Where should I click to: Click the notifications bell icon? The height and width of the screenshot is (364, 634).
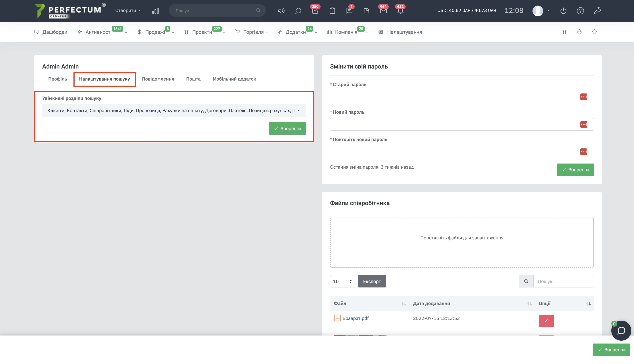400,11
